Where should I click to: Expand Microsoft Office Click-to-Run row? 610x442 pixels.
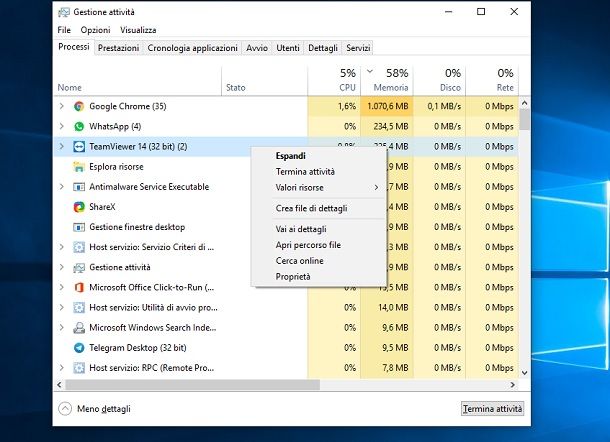tap(61, 287)
